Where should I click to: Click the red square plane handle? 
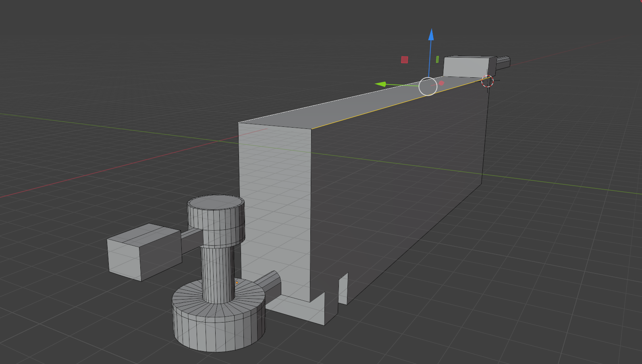(404, 60)
